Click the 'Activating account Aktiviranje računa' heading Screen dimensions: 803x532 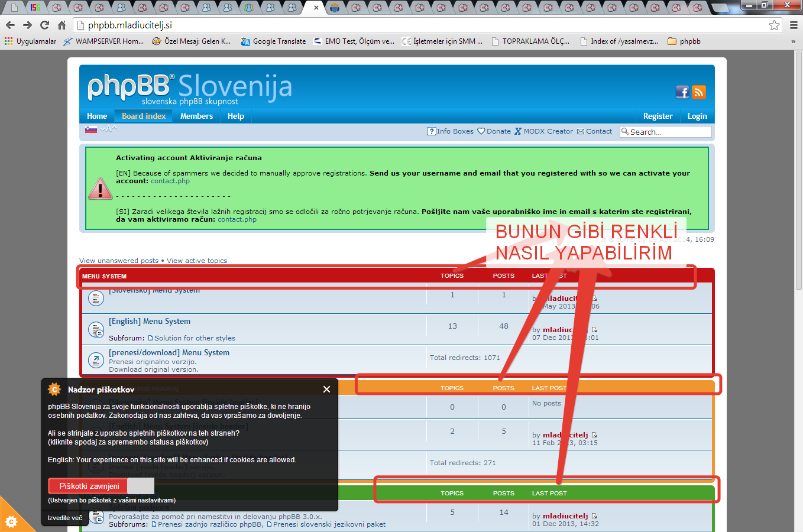(x=189, y=158)
